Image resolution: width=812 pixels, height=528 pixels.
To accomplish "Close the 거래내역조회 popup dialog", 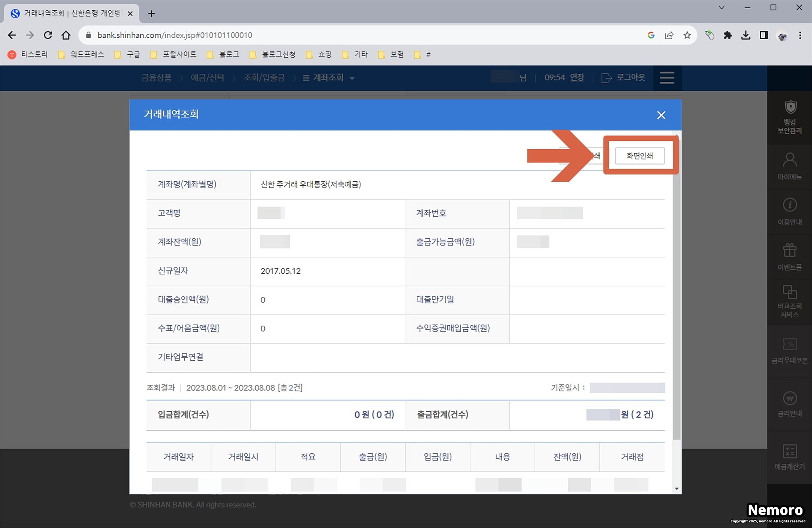I will coord(661,115).
